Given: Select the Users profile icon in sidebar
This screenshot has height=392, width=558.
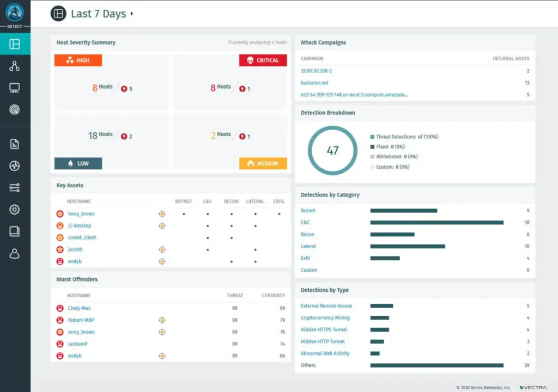Looking at the screenshot, I should [15, 252].
